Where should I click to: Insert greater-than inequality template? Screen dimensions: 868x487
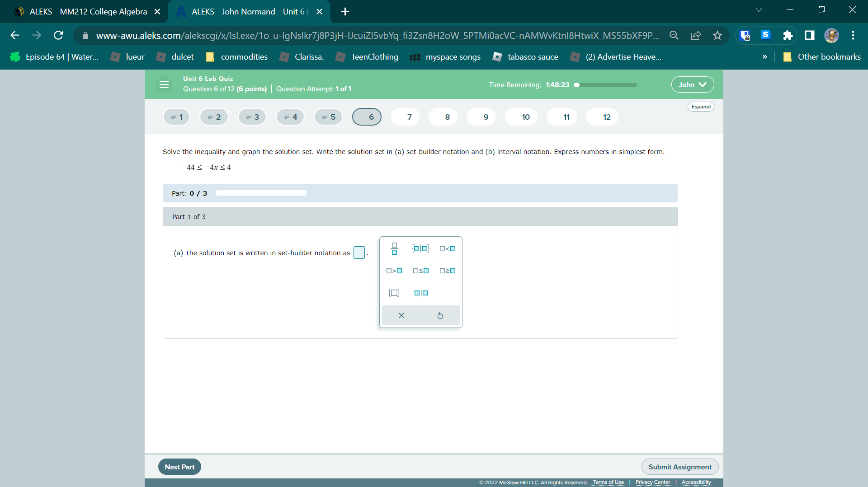tap(394, 271)
